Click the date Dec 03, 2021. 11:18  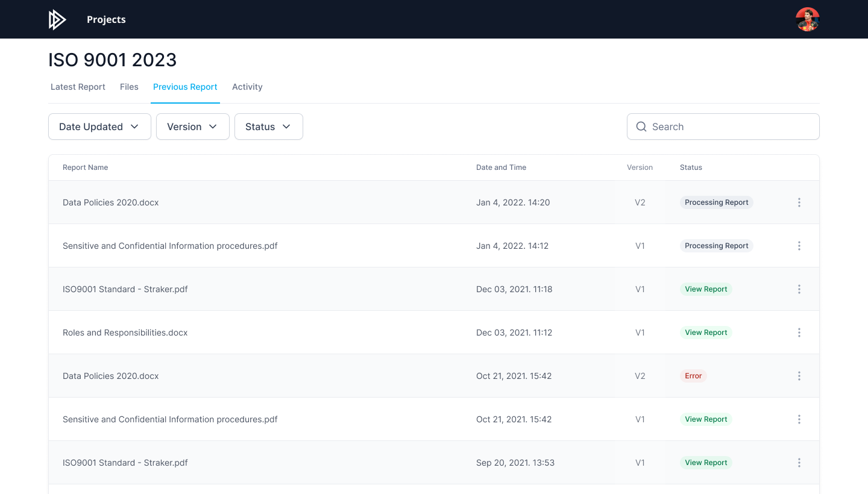[514, 289]
